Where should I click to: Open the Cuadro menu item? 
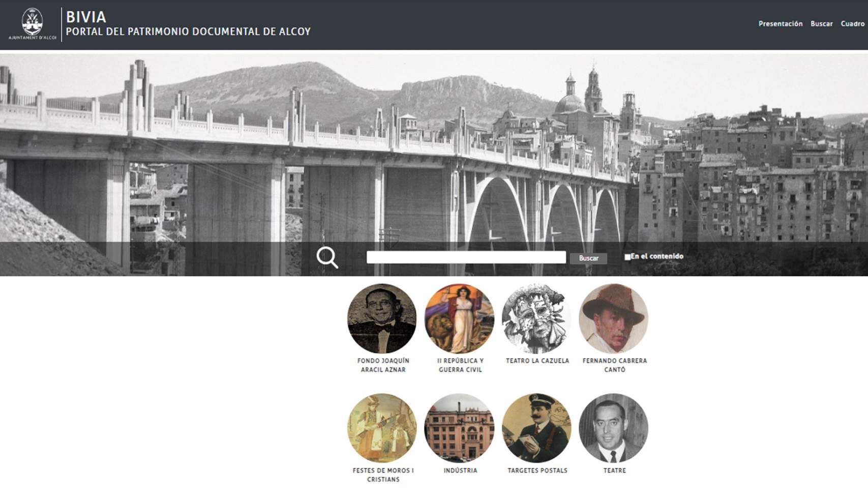click(x=852, y=24)
